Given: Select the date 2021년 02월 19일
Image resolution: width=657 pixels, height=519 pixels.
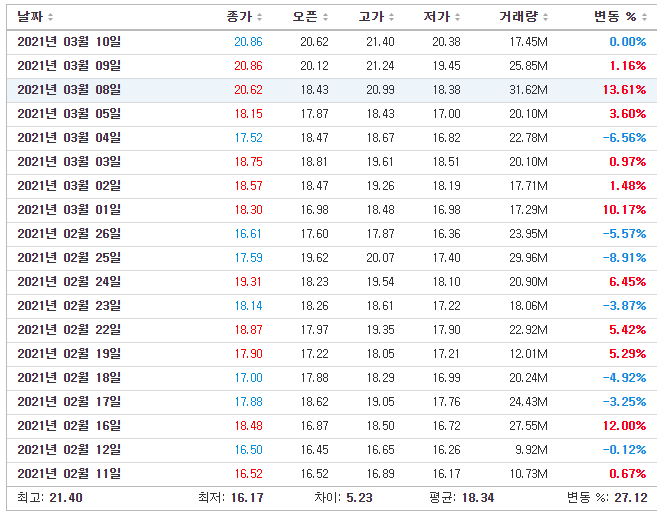Looking at the screenshot, I should coord(69,354).
